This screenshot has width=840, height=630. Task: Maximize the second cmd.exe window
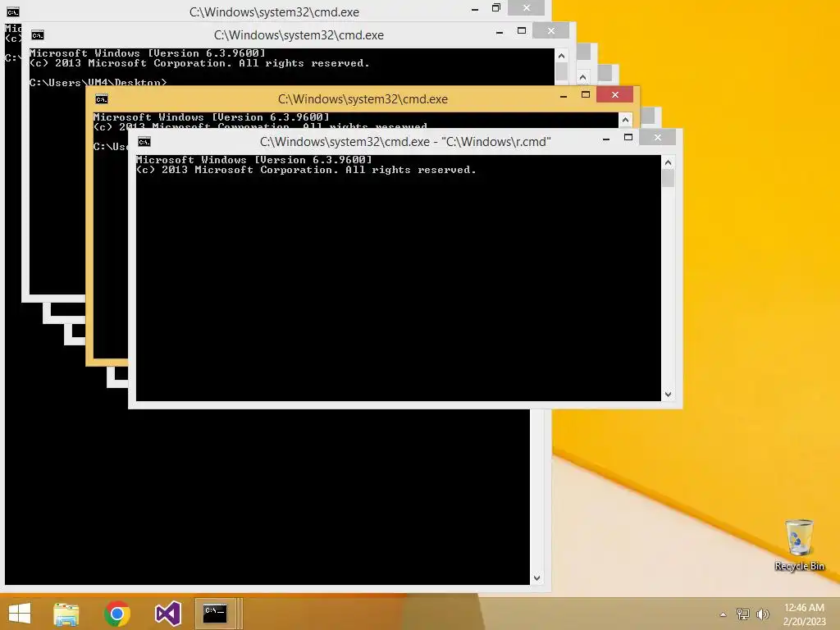(x=522, y=31)
